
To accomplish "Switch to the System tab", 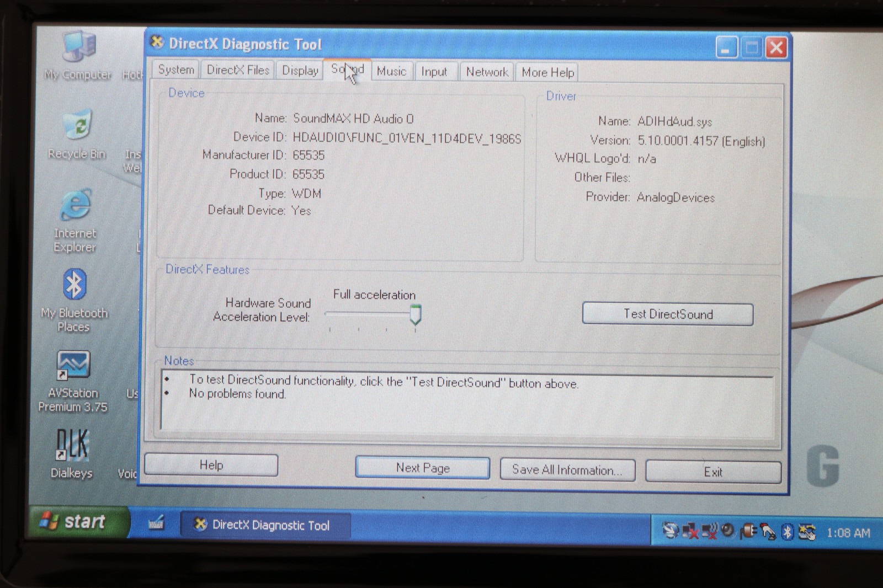I will click(x=176, y=70).
